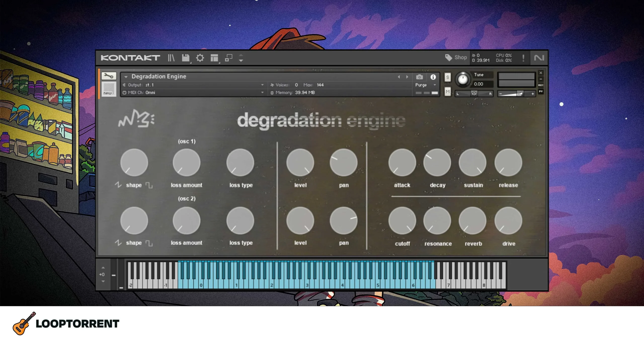Click the sustain knob
Image resolution: width=644 pixels, height=341 pixels.
coord(472,162)
